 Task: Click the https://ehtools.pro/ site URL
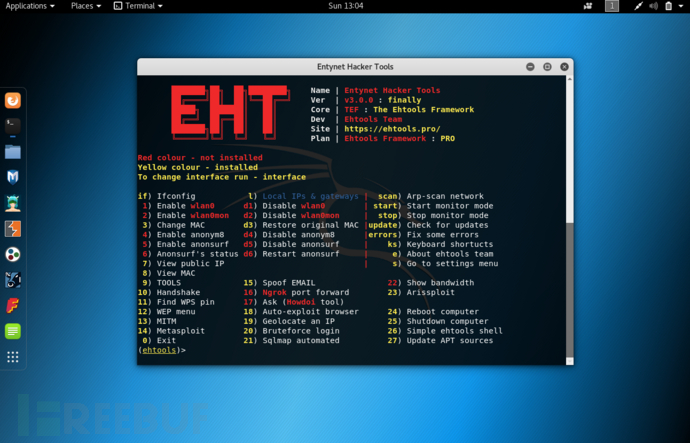[x=392, y=129]
